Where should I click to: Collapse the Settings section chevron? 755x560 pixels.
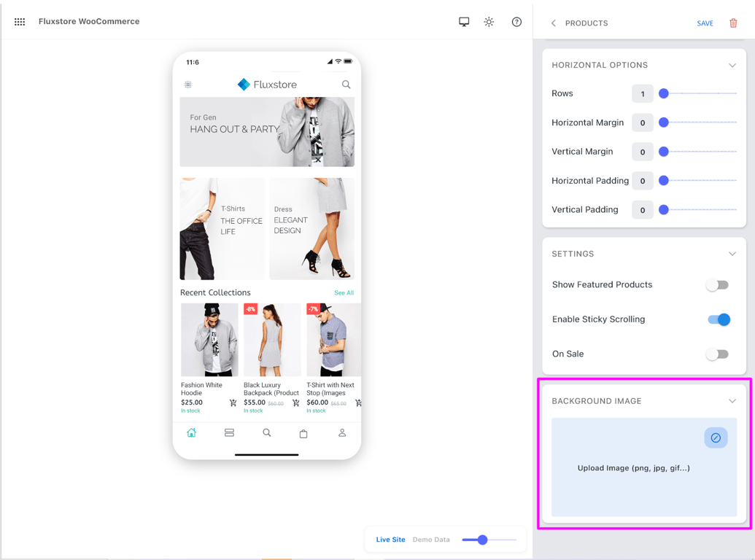click(732, 254)
